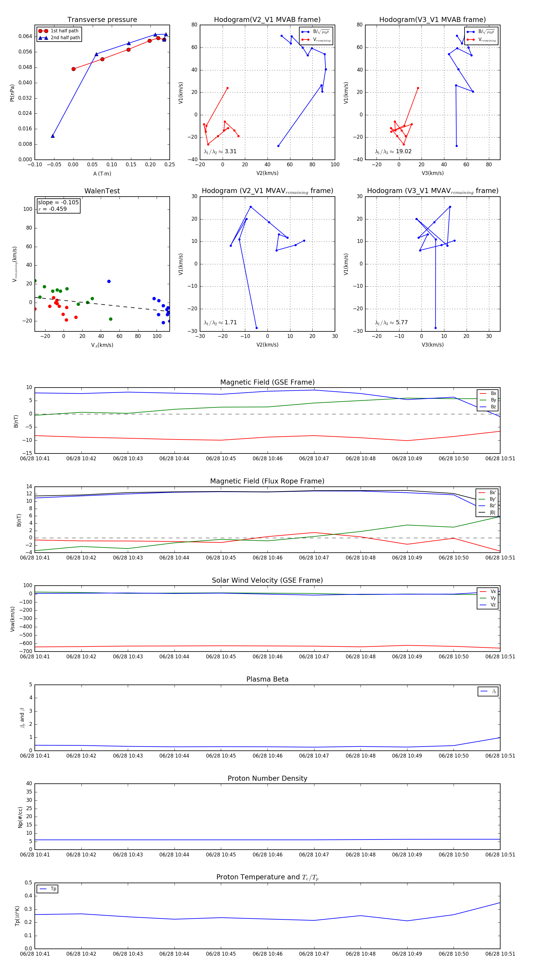535x980 pixels.
Task: Select the '1st half path' legend entry
Action: [x=59, y=31]
